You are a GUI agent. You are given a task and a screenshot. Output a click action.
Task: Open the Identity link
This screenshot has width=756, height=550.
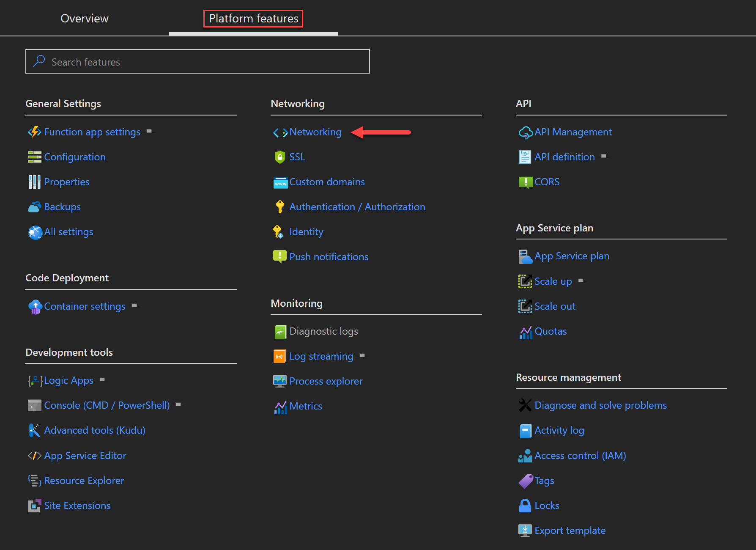point(307,232)
